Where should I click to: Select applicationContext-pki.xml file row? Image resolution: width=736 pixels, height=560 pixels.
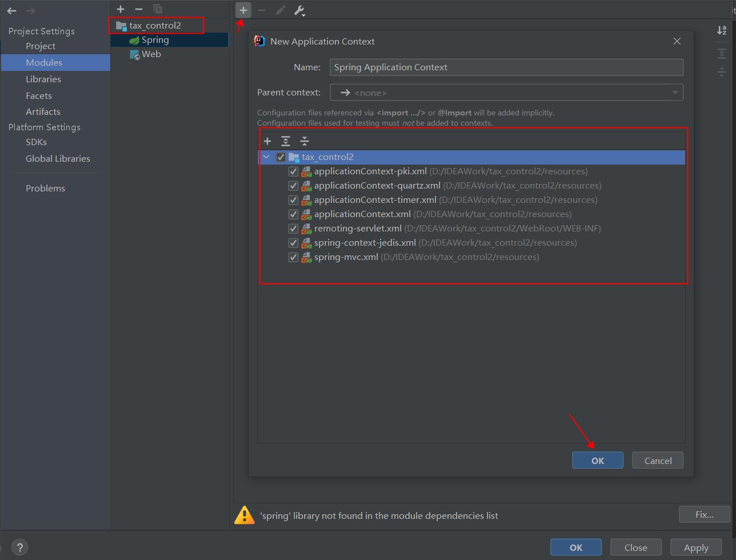[471, 171]
